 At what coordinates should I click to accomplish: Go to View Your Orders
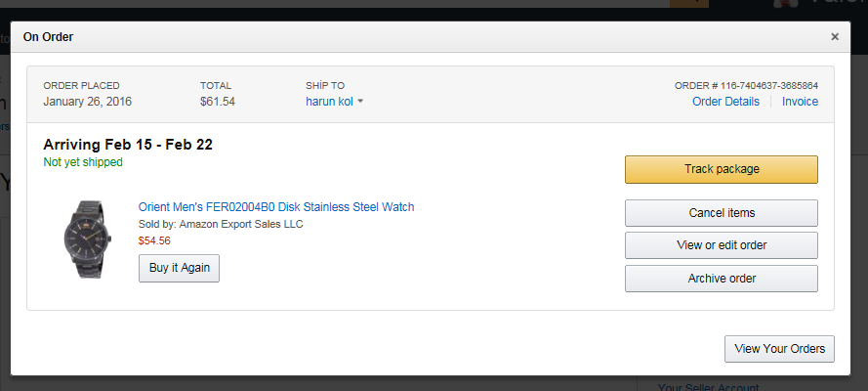(x=779, y=349)
